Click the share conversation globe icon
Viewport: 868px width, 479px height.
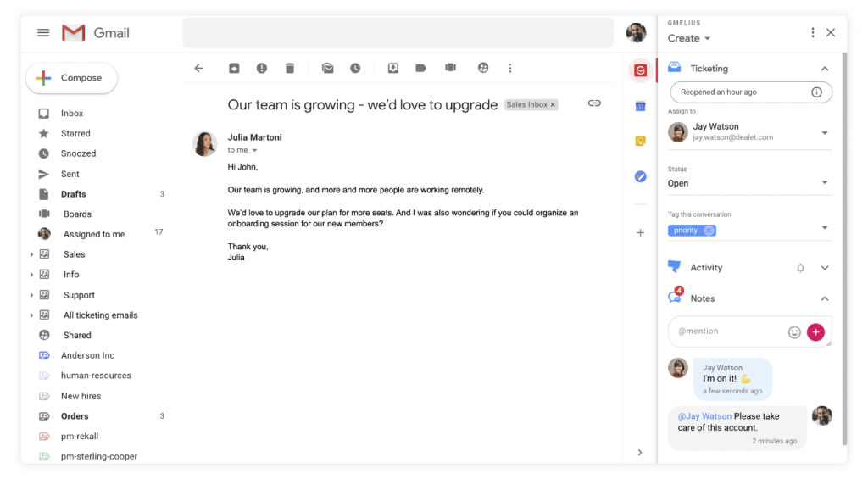(x=483, y=68)
